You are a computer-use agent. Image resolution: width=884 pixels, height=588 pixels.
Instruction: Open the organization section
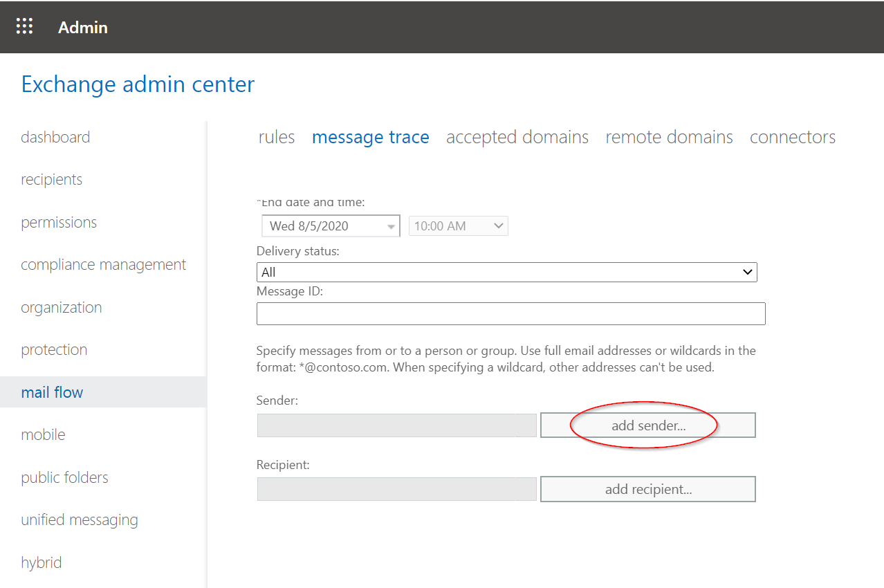pyautogui.click(x=61, y=307)
